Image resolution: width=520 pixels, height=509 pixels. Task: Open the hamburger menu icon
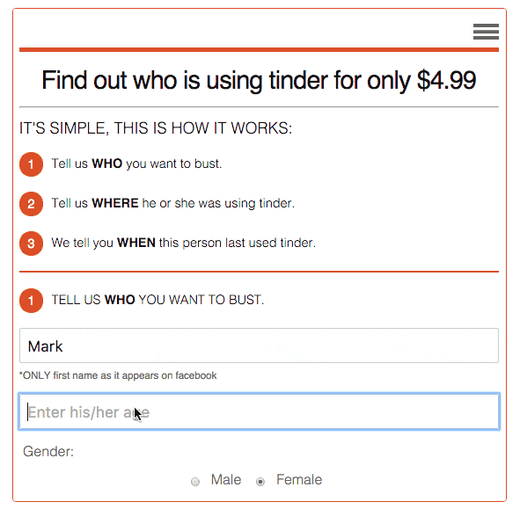[486, 31]
